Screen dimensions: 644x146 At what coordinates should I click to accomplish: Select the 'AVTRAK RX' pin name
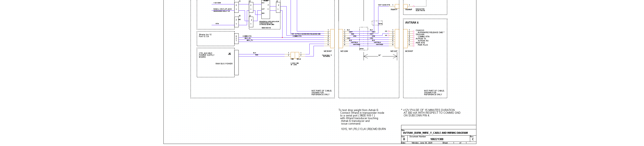[x=423, y=41]
